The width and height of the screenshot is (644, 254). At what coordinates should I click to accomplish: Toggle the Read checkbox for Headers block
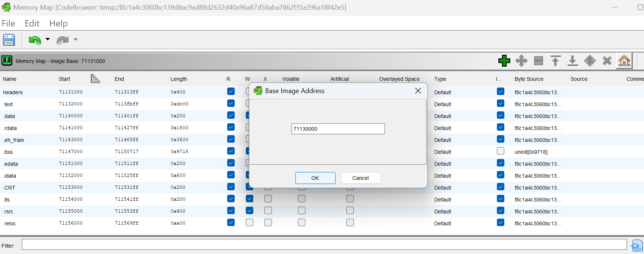231,91
